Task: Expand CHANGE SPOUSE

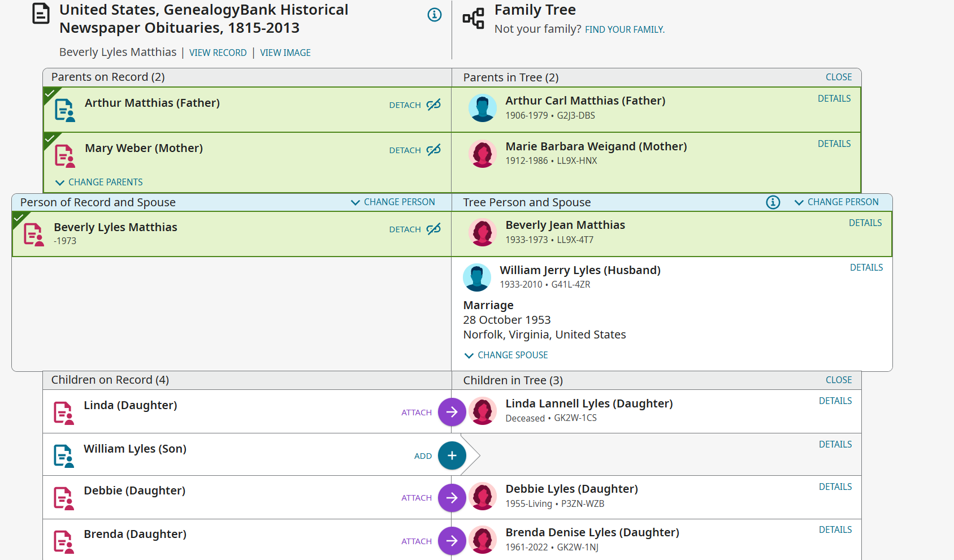Action: (x=506, y=355)
